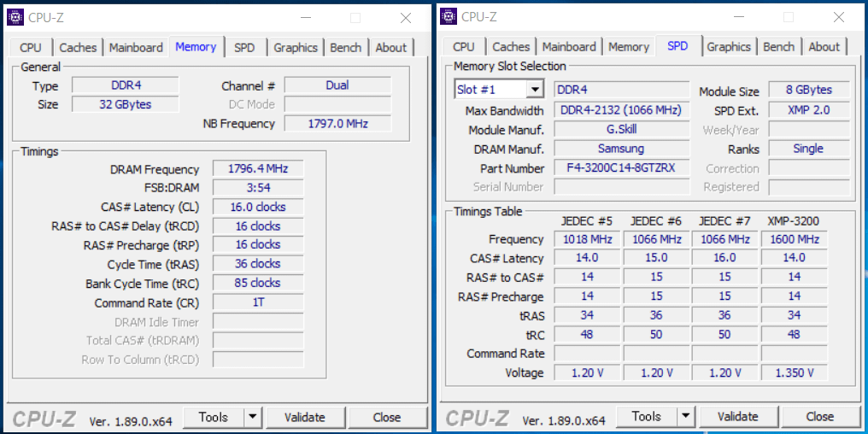
Task: Click Close button in left Memory window
Action: 387,417
